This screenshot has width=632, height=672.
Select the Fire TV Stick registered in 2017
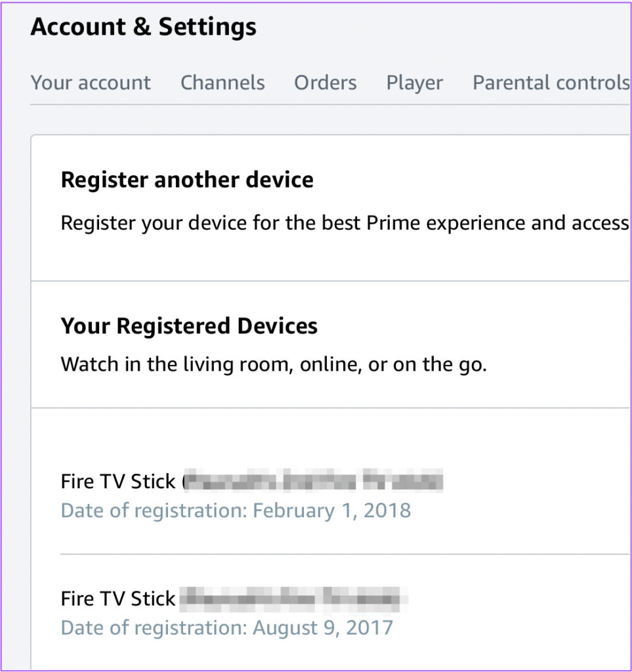117,598
